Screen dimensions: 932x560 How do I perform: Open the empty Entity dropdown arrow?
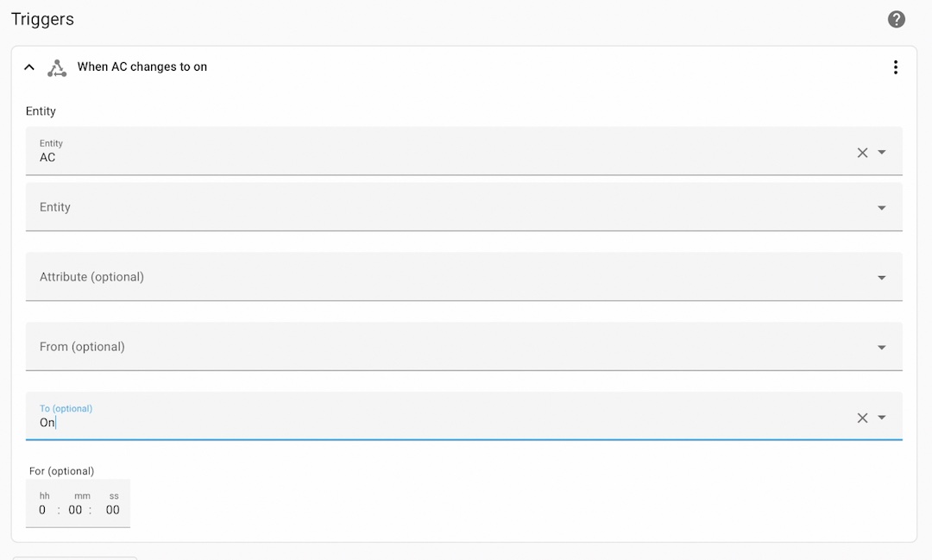(x=881, y=207)
